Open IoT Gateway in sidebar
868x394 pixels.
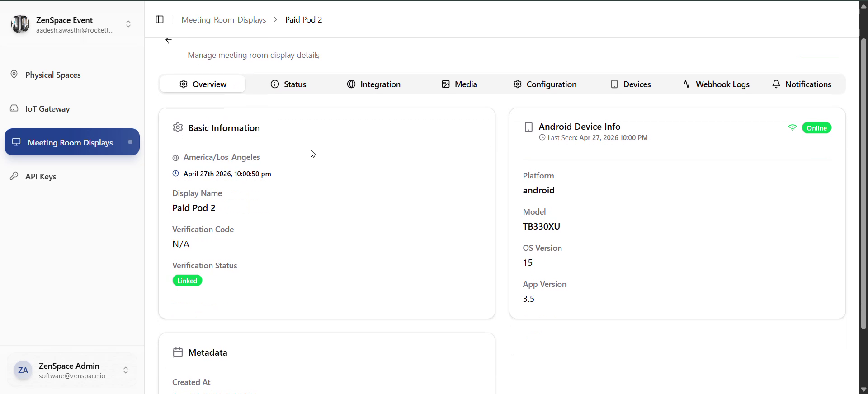(72, 108)
